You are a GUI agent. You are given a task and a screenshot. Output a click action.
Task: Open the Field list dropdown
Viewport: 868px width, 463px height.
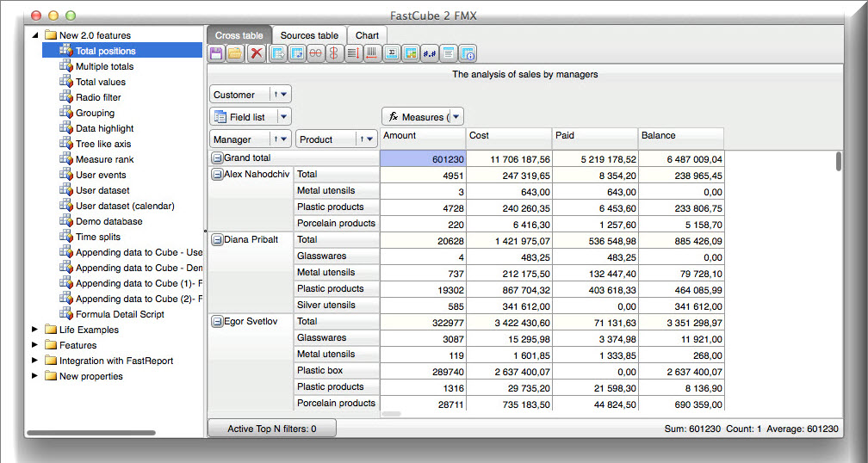283,117
